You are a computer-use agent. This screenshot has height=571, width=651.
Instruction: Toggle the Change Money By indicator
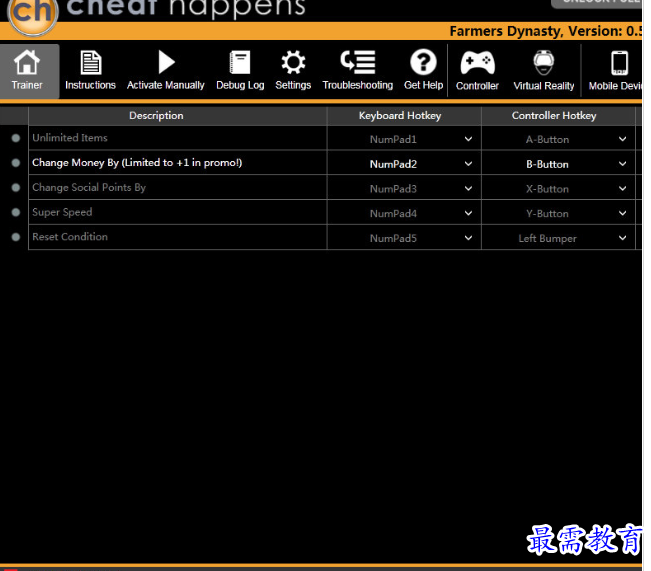coord(16,163)
